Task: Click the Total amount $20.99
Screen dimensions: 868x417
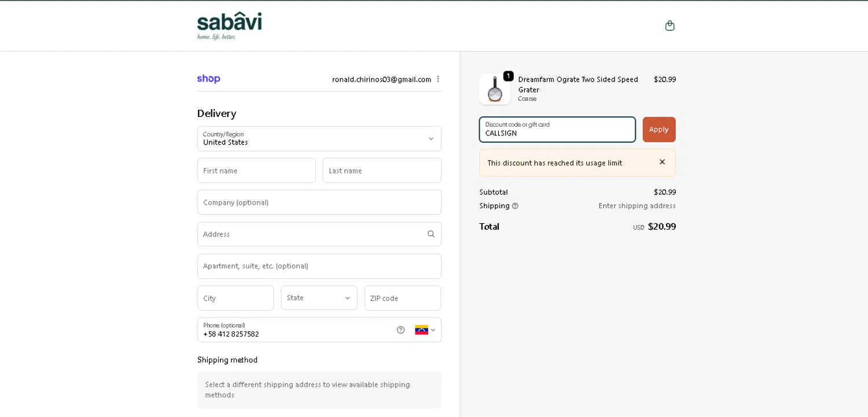Action: (x=661, y=227)
